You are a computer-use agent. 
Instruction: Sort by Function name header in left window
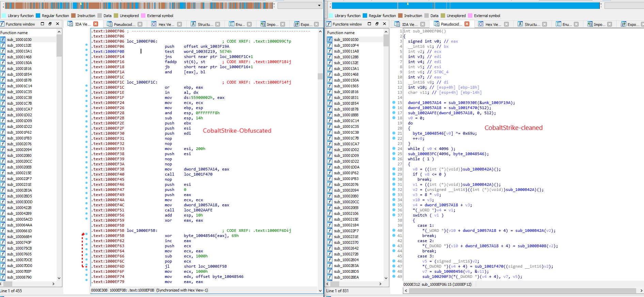(28, 33)
